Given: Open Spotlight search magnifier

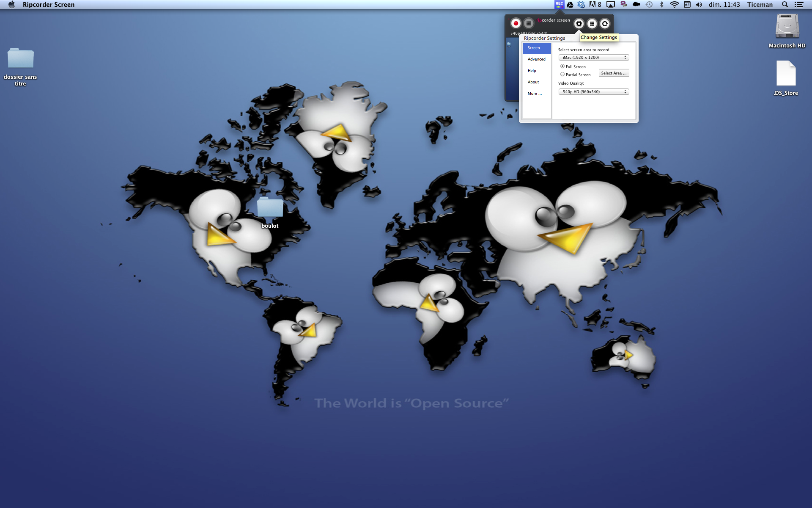Looking at the screenshot, I should tap(785, 5).
